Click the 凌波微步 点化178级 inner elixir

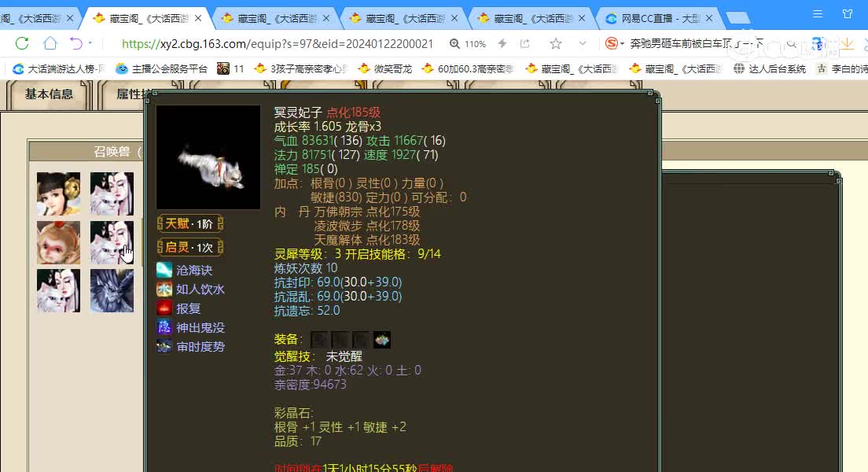[367, 226]
